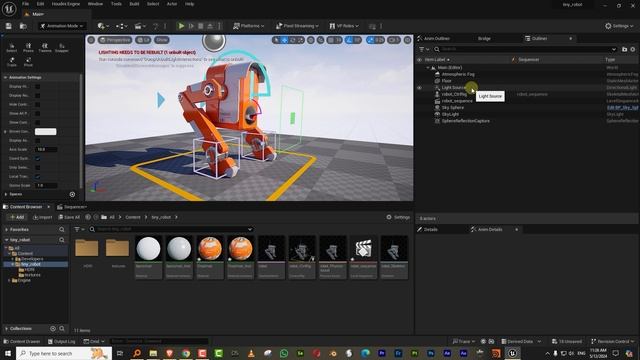Click the maximize viewport icon
The height and width of the screenshot is (360, 640).
(x=407, y=40)
